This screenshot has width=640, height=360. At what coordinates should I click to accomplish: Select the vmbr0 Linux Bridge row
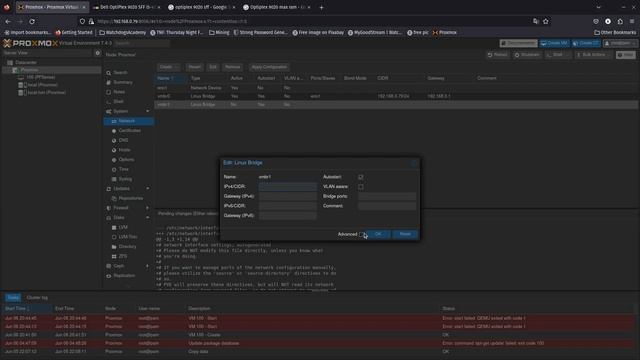coord(396,96)
